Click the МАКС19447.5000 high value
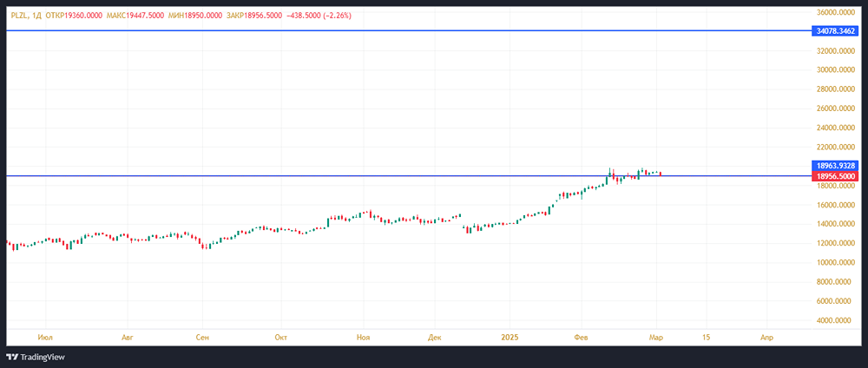The width and height of the screenshot is (868, 368). (x=136, y=16)
